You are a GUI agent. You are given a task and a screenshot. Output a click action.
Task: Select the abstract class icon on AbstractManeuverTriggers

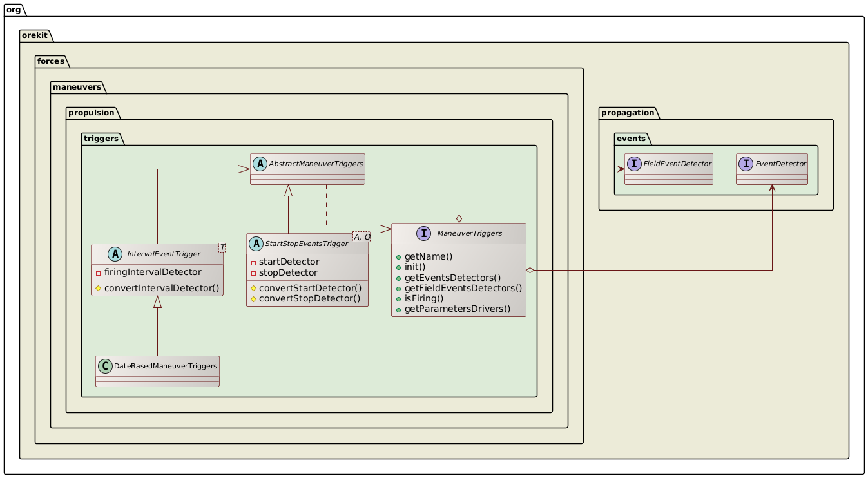point(260,164)
